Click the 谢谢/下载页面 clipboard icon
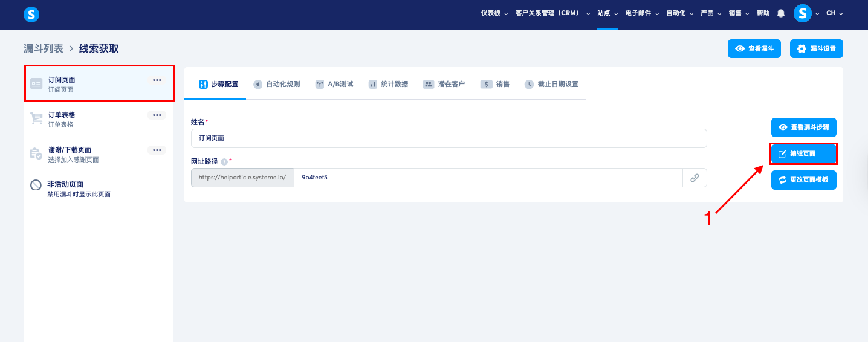The width and height of the screenshot is (868, 342). (x=36, y=154)
